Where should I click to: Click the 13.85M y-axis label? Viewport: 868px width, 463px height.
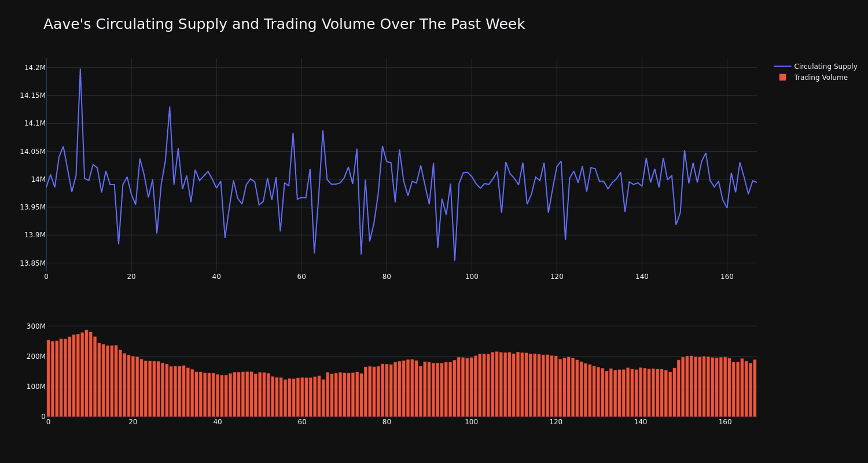32,263
